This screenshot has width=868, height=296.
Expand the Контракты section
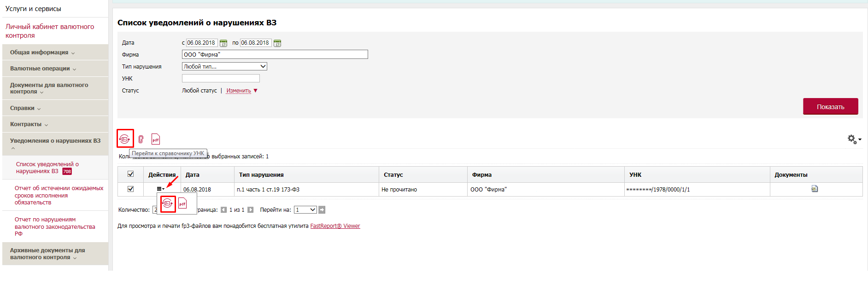(55, 124)
